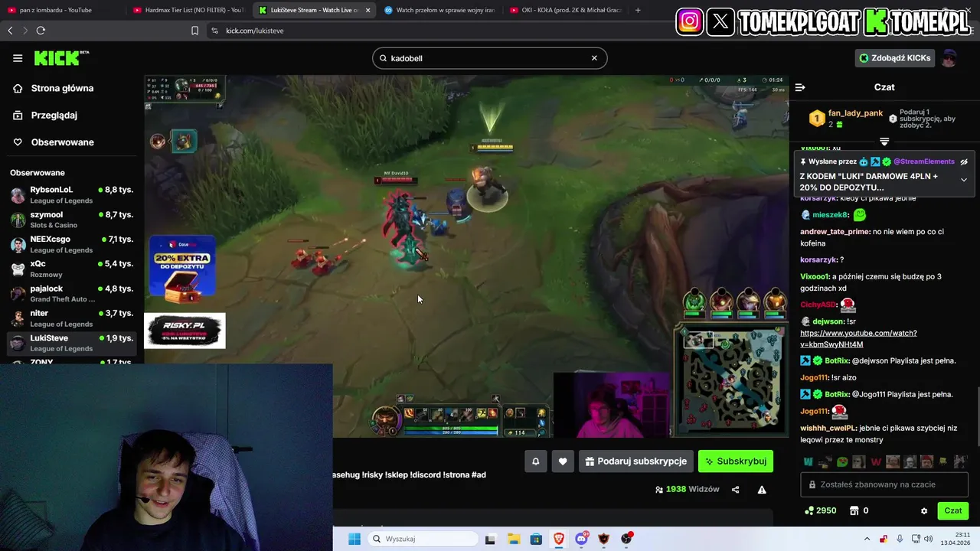Click wishhh_cwelPL username in chat
This screenshot has height=551, width=980.
(x=828, y=428)
